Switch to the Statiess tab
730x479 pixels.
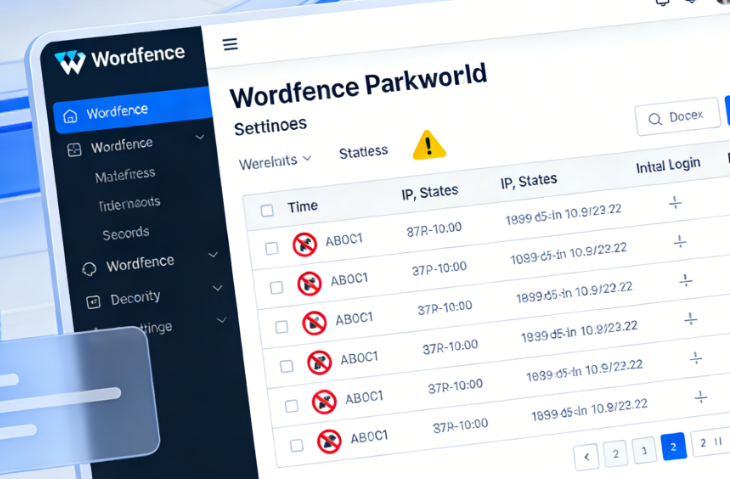(363, 152)
